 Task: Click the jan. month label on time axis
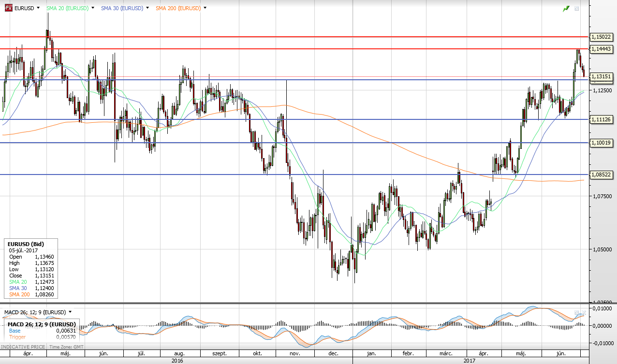[371, 354]
